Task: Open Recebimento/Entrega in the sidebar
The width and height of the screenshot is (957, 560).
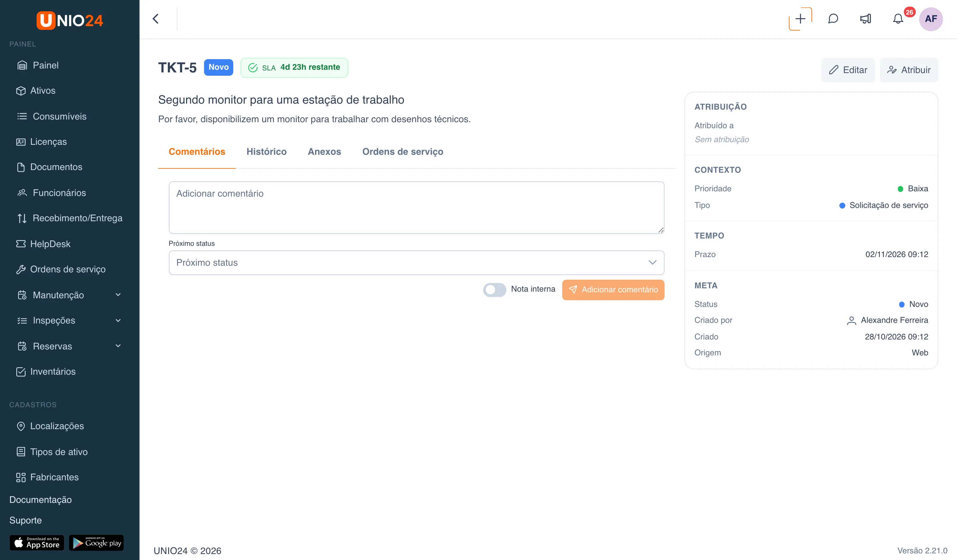Action: [x=69, y=218]
